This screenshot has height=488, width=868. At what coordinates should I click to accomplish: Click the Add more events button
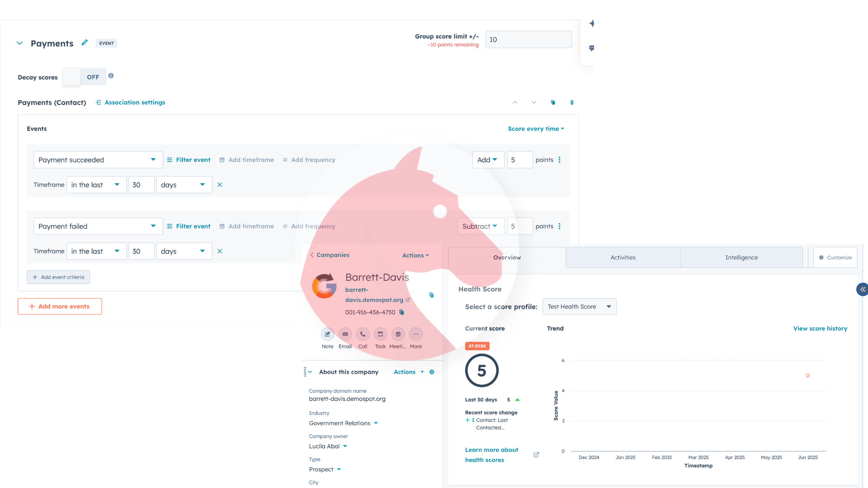(60, 306)
